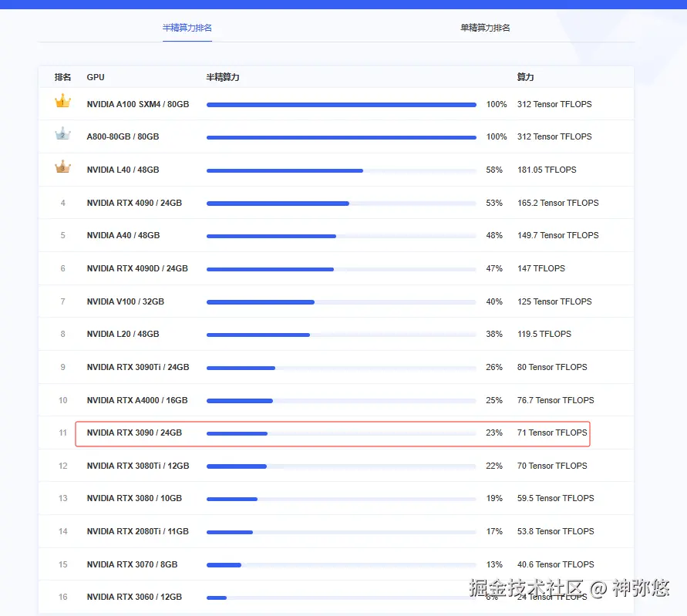687x616 pixels.
Task: Select NVIDIA RTX 3080Ti / 12GB name
Action: (x=138, y=466)
